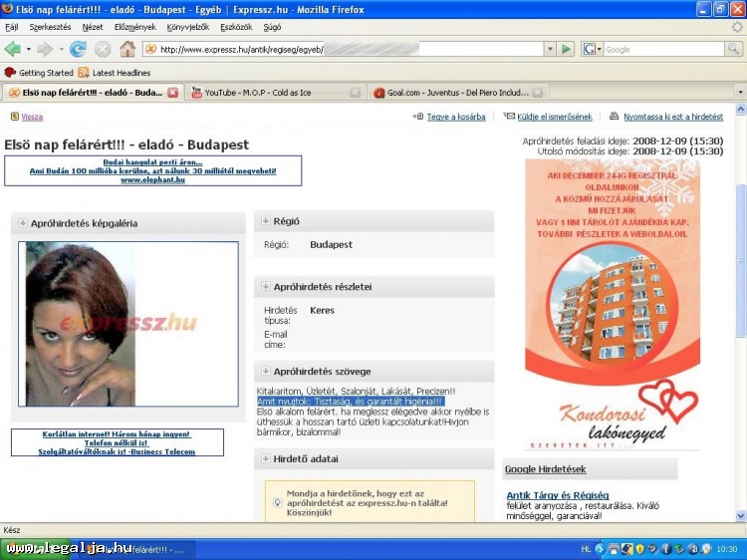
Task: Click the Nyomtassa ki ezt a hirdetést link
Action: tap(673, 117)
